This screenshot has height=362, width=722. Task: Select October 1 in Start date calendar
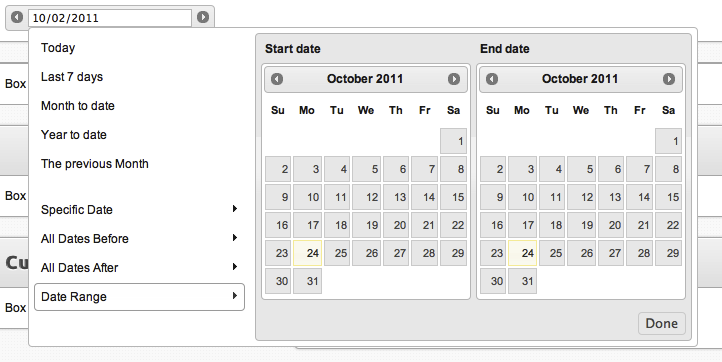tap(454, 141)
